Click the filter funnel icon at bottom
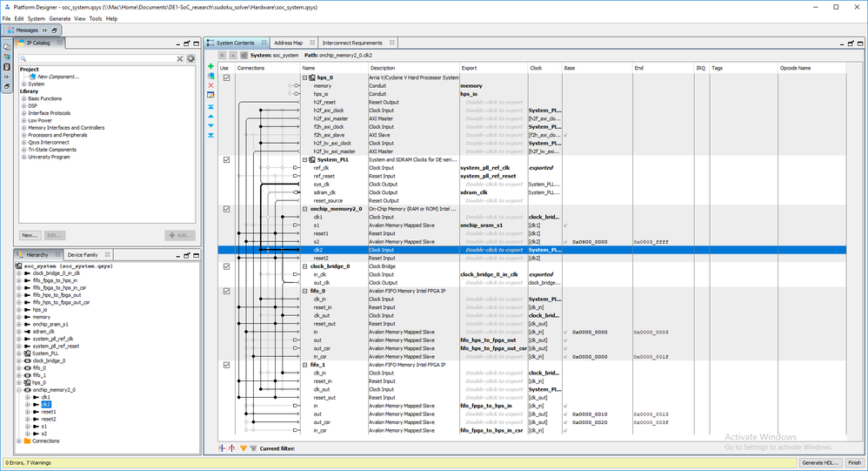This screenshot has width=868, height=471. [244, 448]
